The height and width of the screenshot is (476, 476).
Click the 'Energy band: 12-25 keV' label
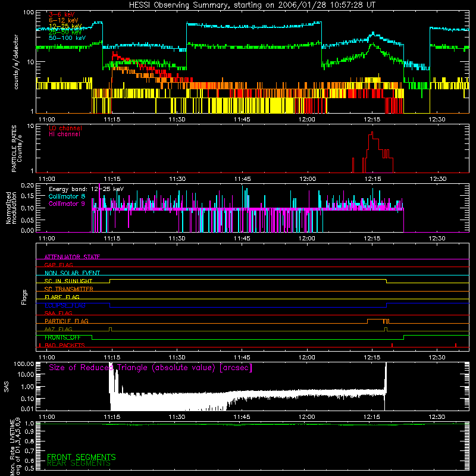pos(86,189)
